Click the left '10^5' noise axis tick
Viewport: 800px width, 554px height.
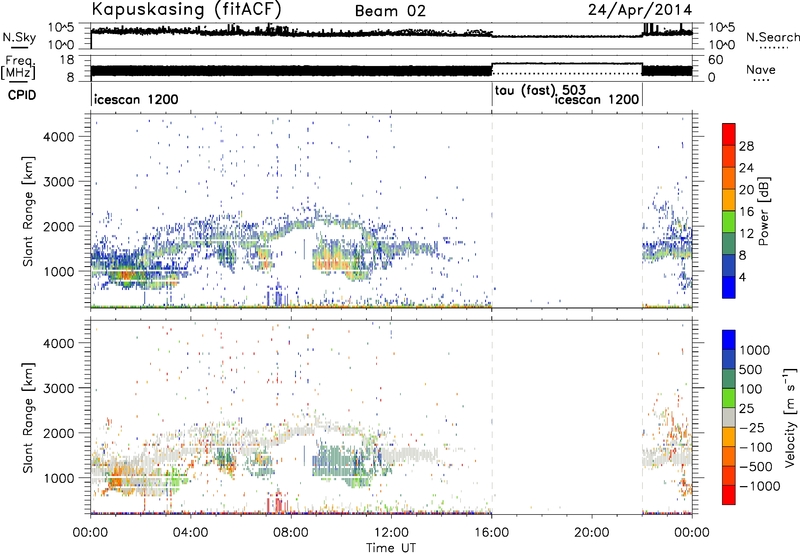pyautogui.click(x=61, y=28)
